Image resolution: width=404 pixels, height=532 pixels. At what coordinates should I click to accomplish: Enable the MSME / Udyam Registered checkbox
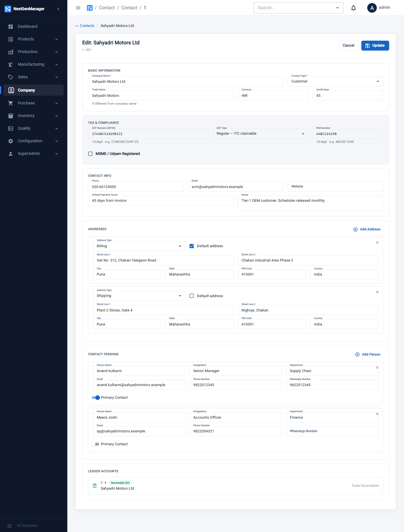tap(90, 154)
